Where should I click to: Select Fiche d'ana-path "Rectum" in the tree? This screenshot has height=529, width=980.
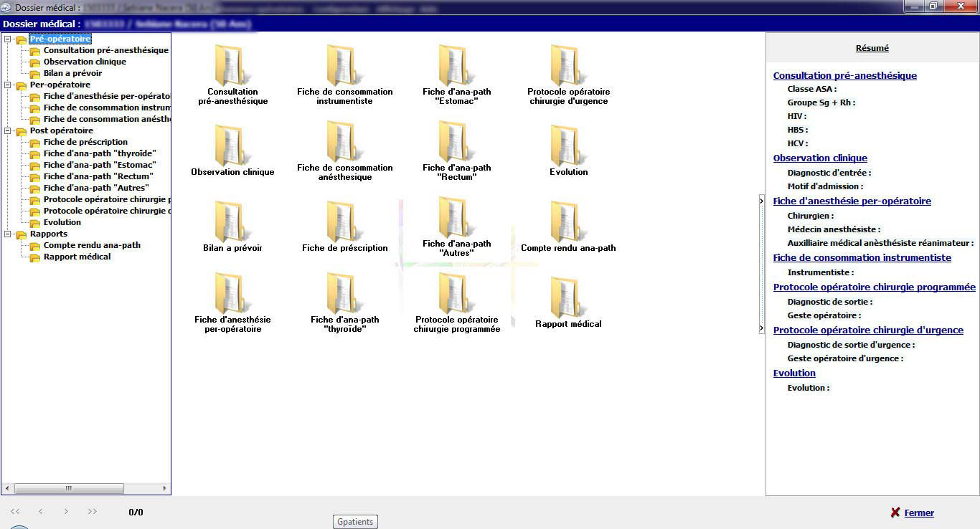click(x=98, y=176)
